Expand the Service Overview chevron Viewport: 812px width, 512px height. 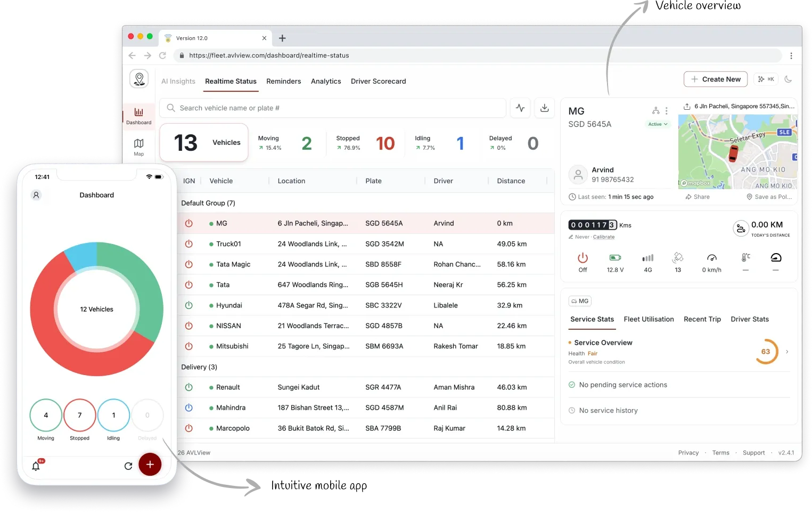click(x=787, y=352)
